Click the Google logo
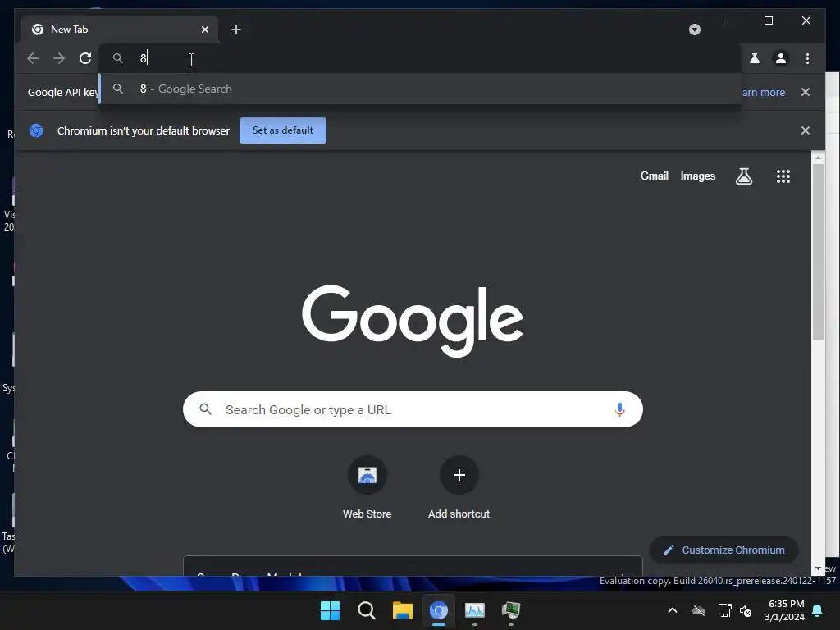This screenshot has height=630, width=840. (x=413, y=320)
